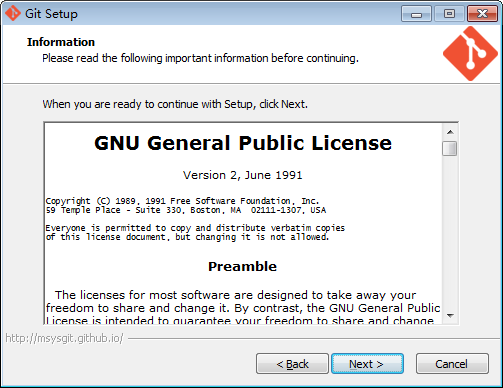Click the license scrollbar down arrow
This screenshot has width=503, height=388.
[450, 315]
